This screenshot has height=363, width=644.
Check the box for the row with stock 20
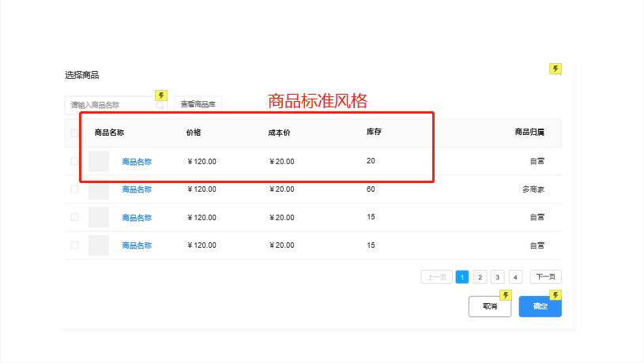74,161
